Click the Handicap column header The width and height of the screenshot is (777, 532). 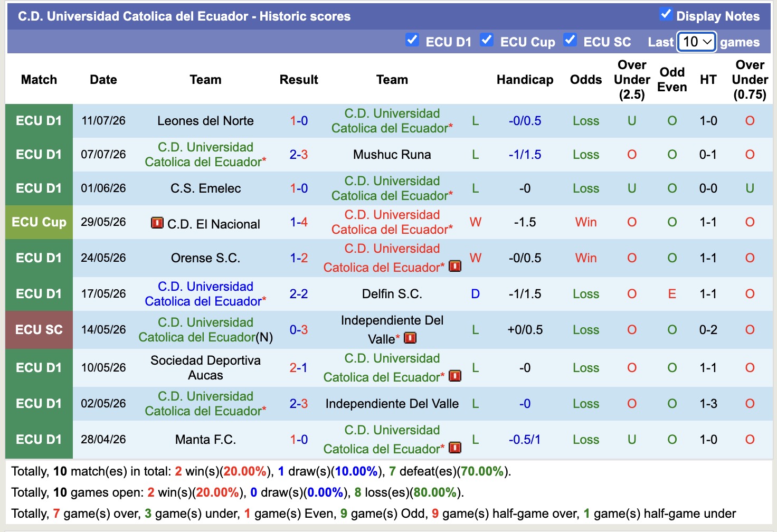click(525, 80)
